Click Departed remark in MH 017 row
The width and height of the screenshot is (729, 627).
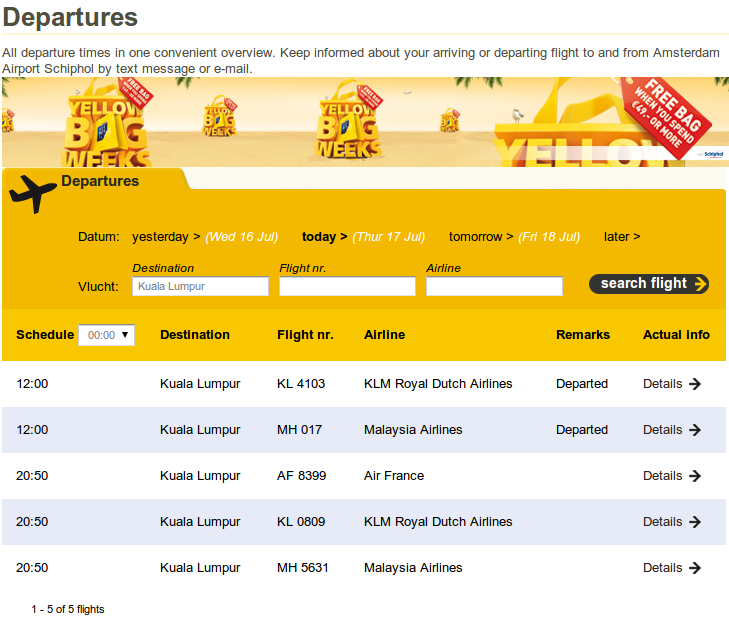[x=582, y=430]
